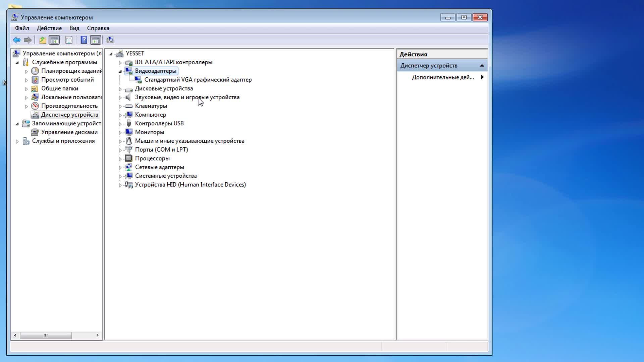Open the Вид menu

pos(74,28)
